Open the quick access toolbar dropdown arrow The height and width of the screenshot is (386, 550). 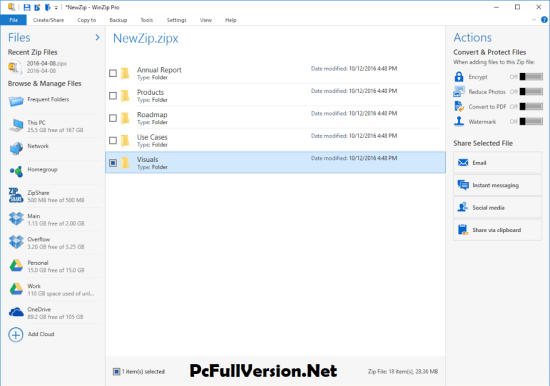[x=56, y=8]
